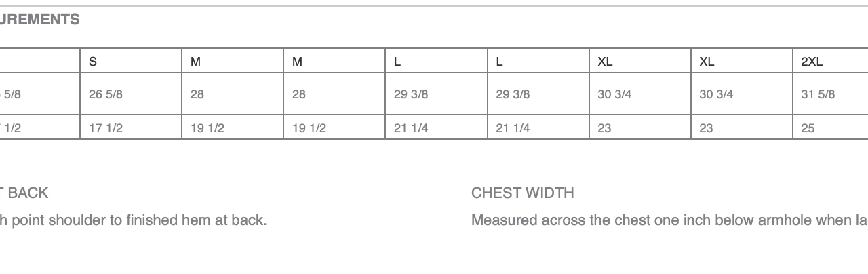
Task: Click the second XL column header
Action: pyautogui.click(x=742, y=61)
